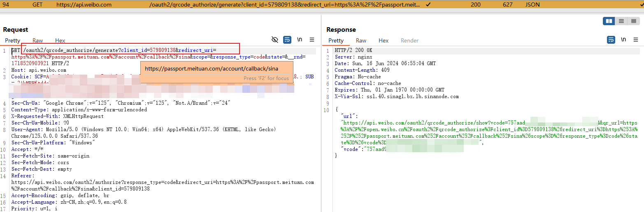Click 'HTTP/2 200 OK' response status line
This screenshot has height=212, width=644.
(353, 50)
